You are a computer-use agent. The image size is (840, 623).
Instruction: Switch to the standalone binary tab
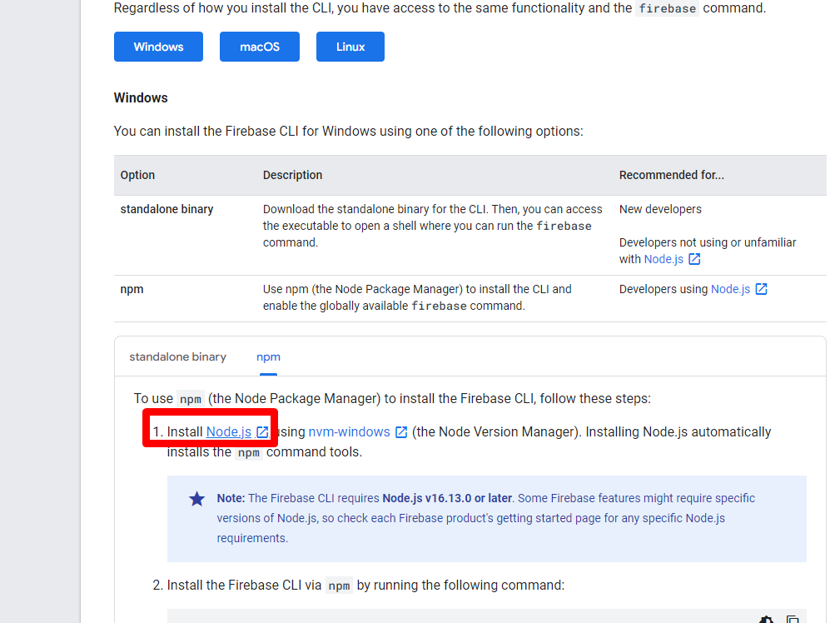(177, 356)
